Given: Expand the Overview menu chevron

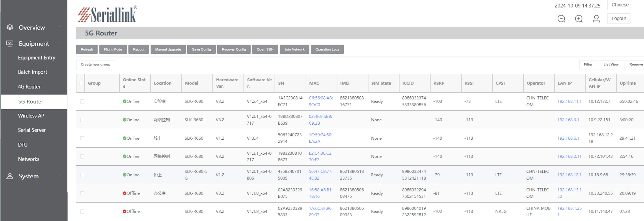Looking at the screenshot, I should [60, 26].
